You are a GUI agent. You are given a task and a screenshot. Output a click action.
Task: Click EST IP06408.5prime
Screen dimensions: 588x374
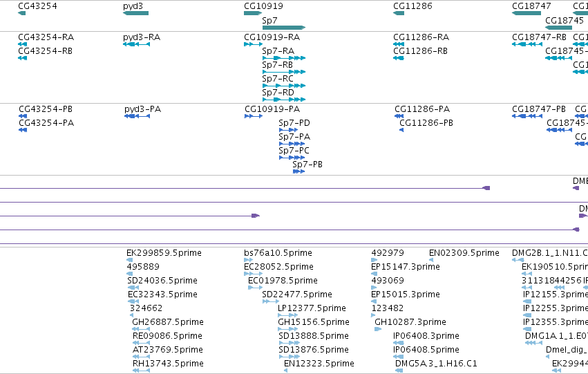(x=426, y=350)
